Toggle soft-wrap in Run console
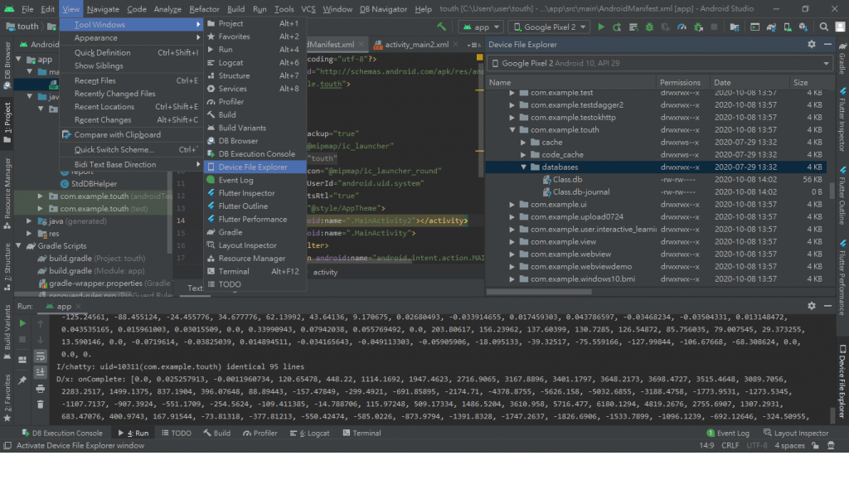The width and height of the screenshot is (849, 504). point(40,356)
